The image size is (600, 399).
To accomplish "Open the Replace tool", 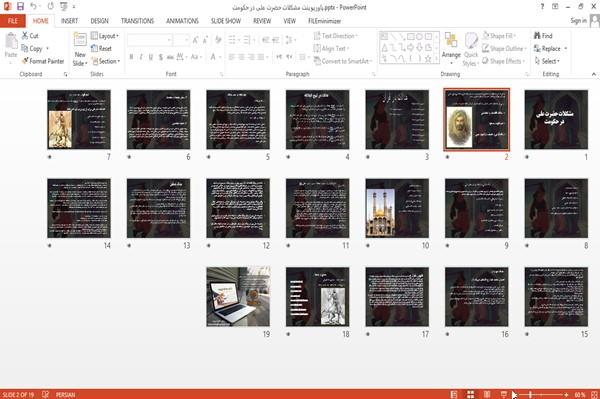I will pos(547,49).
